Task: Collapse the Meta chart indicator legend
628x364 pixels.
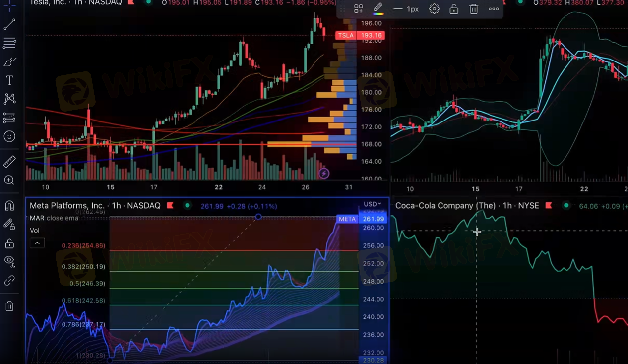Action: 37,243
